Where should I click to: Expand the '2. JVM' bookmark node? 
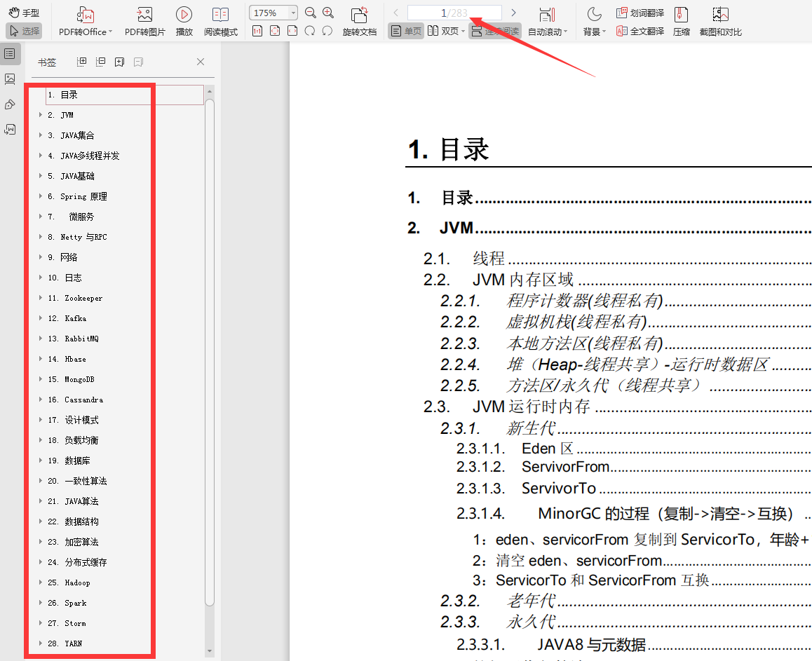pyautogui.click(x=41, y=115)
